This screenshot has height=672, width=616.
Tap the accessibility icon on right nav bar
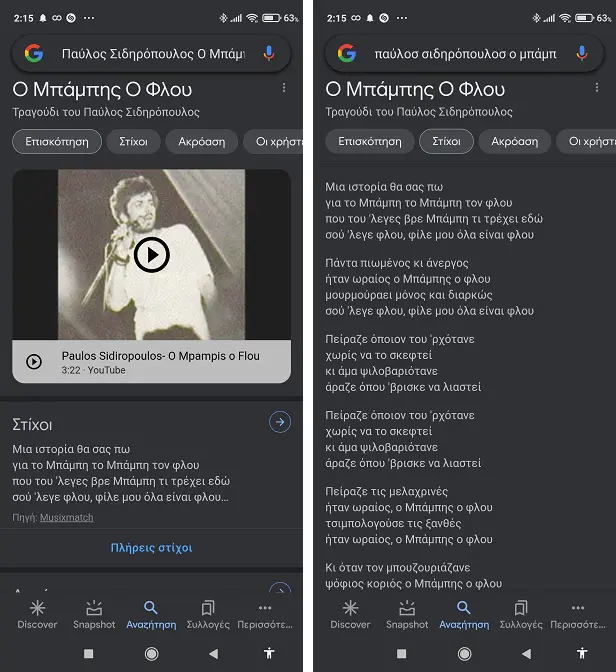coord(582,653)
